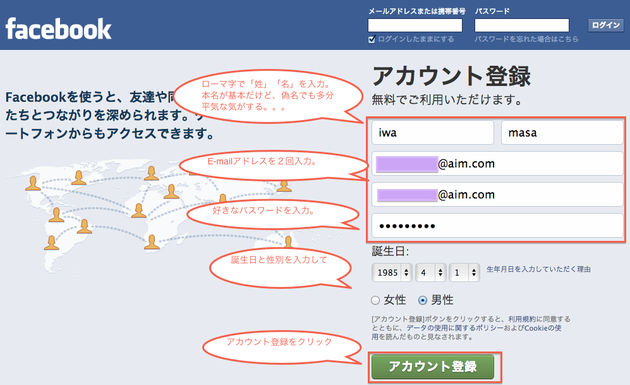630x385 pixels.
Task: Open 生年月日を入力していただく理由 link
Action: pos(538,269)
